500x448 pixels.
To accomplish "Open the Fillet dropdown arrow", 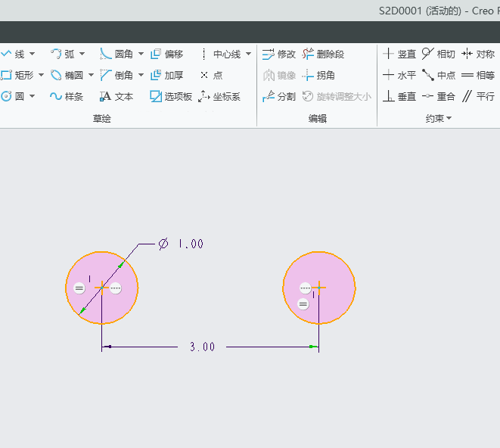I will pyautogui.click(x=141, y=54).
